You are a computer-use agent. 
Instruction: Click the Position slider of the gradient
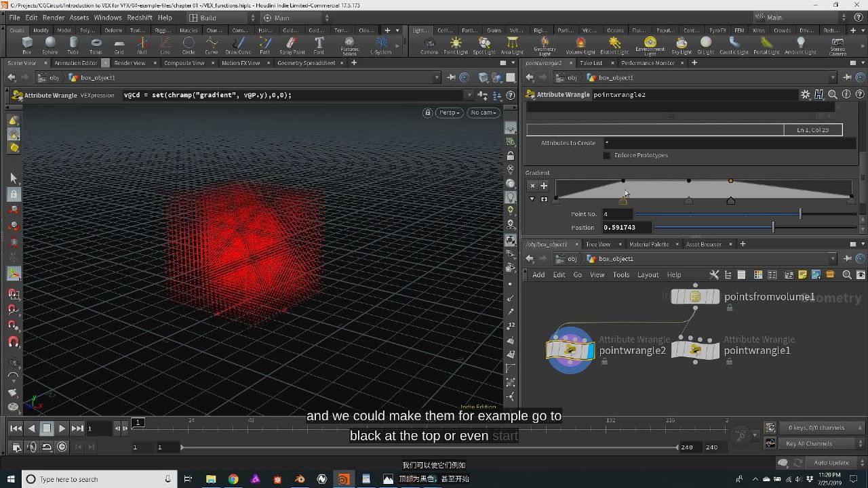(x=754, y=228)
